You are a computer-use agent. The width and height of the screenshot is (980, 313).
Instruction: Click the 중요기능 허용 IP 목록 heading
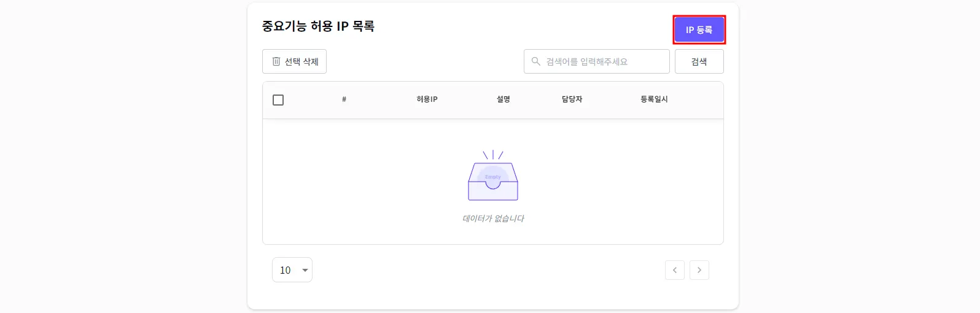pyautogui.click(x=318, y=26)
